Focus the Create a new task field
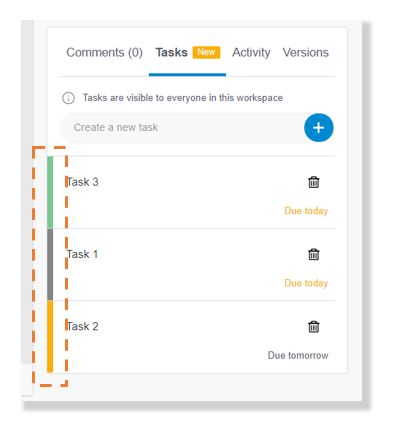 pyautogui.click(x=183, y=128)
